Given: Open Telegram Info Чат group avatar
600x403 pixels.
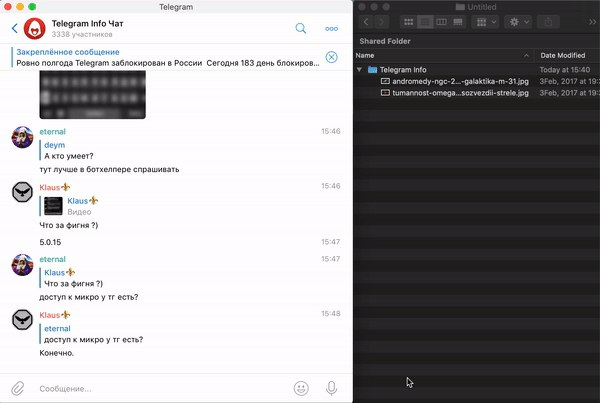Looking at the screenshot, I should [x=34, y=28].
